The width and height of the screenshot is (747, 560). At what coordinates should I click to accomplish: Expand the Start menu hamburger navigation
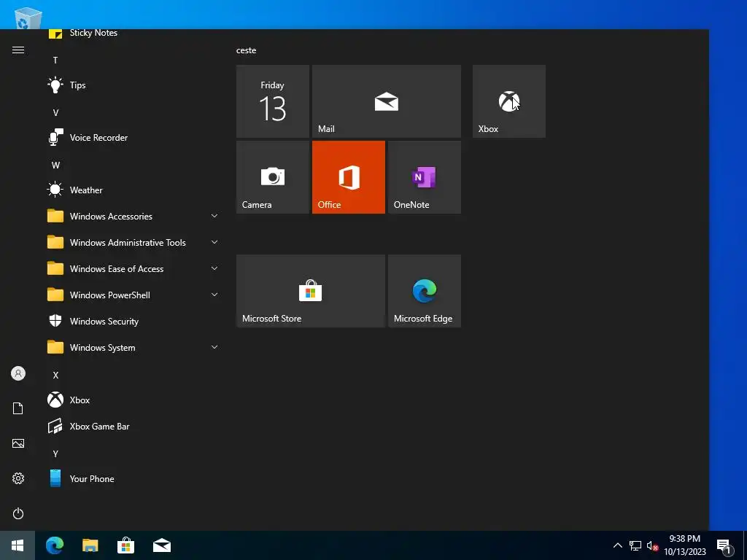[x=18, y=50]
